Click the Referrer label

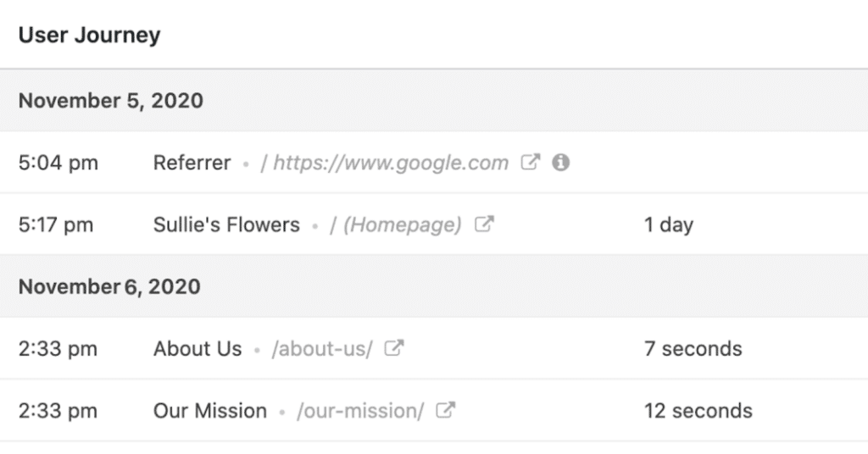pyautogui.click(x=192, y=163)
